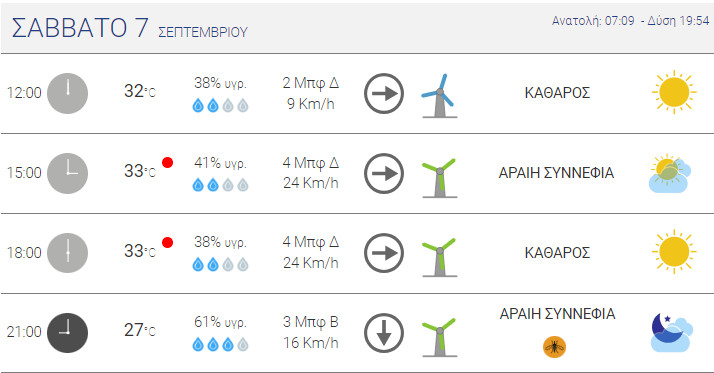Click the partly cloudy icon at 15:00

click(x=670, y=173)
